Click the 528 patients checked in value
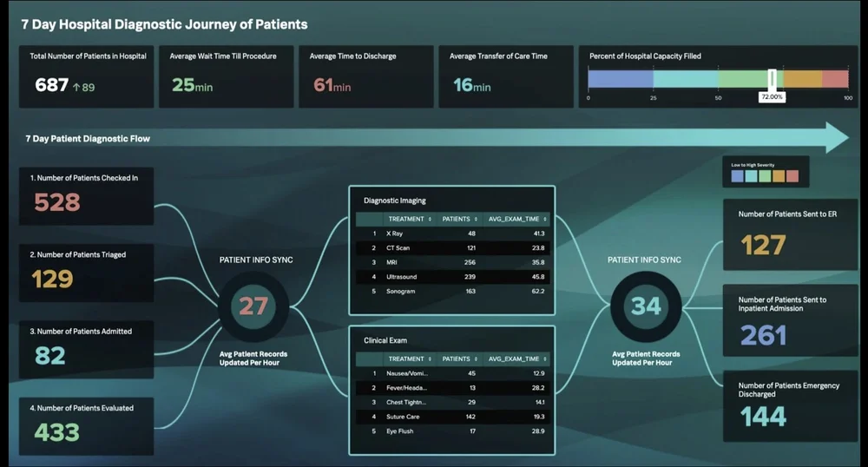This screenshot has width=868, height=467. (57, 202)
